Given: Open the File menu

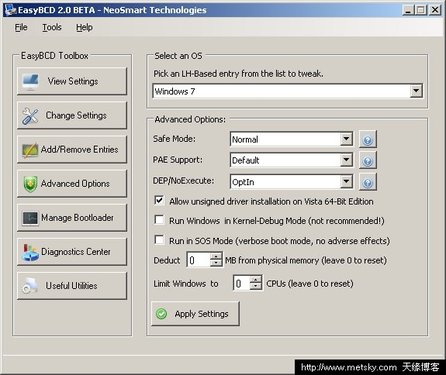Looking at the screenshot, I should click(21, 27).
